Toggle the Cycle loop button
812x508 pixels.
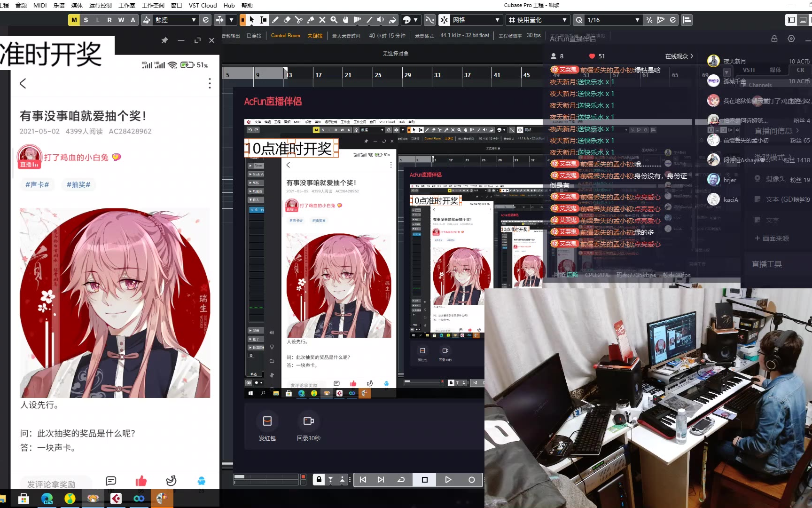(x=401, y=480)
